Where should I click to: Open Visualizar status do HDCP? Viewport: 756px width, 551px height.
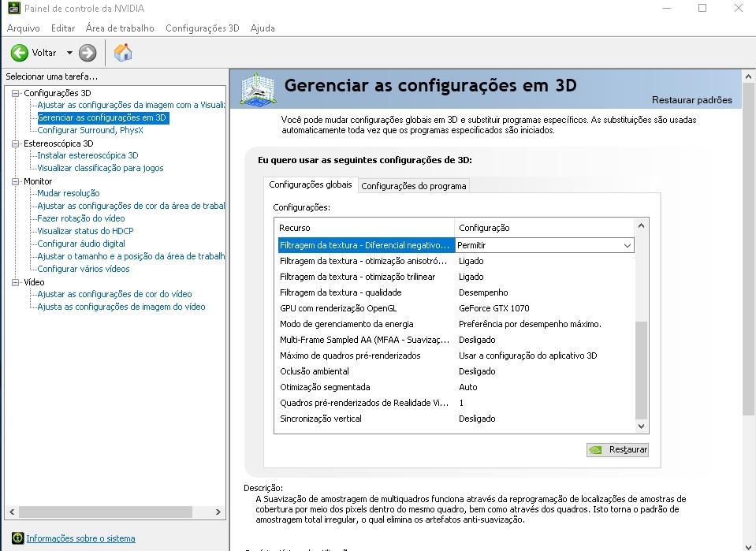85,231
